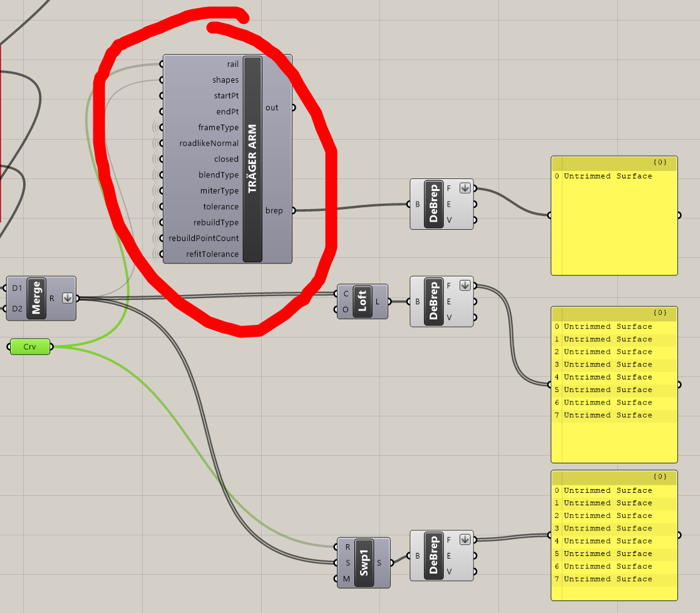Click the TRÄGER ARM component name bar
This screenshot has height=613, width=700.
pyautogui.click(x=252, y=159)
